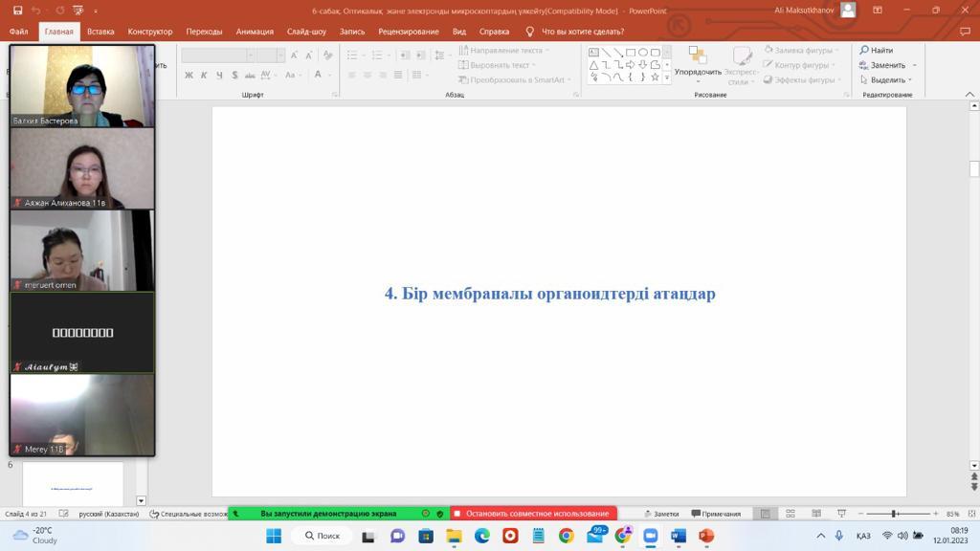Screen dimensions: 980x551
Task: Select the underline icon
Action: coord(220,73)
